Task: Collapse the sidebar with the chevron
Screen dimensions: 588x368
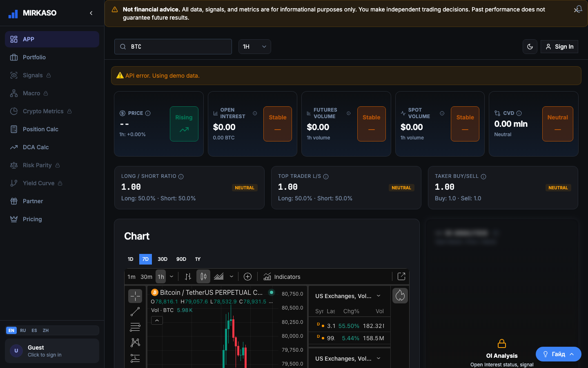Action: (x=91, y=13)
